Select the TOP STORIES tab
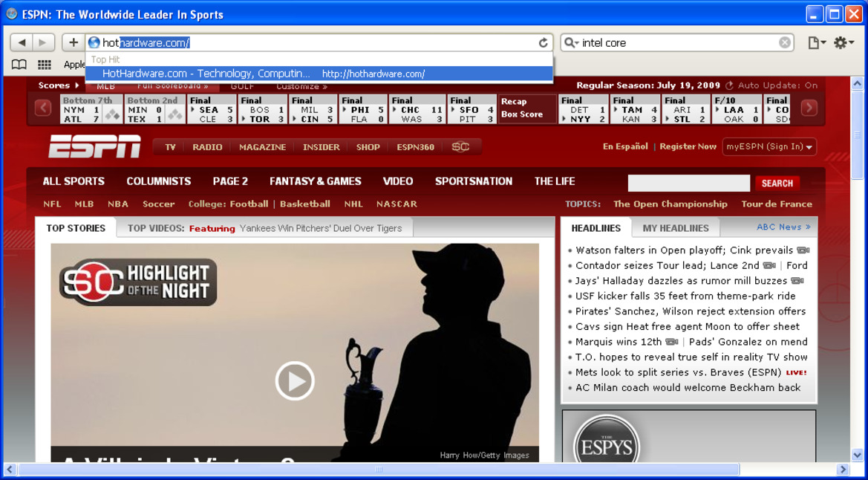This screenshot has width=868, height=480. click(76, 228)
